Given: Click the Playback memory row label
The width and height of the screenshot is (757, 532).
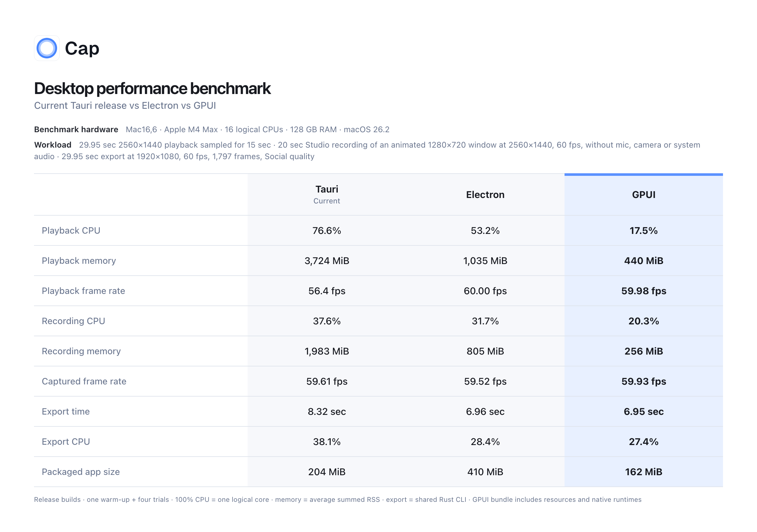Looking at the screenshot, I should (79, 261).
